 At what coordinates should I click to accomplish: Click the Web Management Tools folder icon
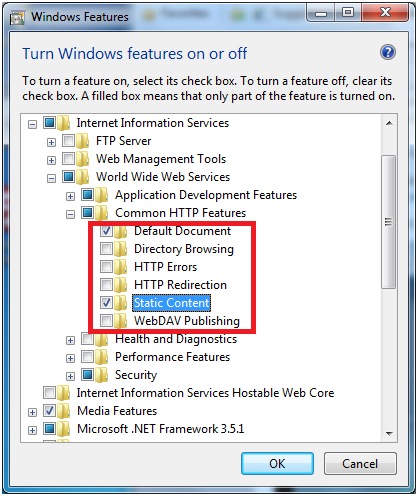coord(82,159)
